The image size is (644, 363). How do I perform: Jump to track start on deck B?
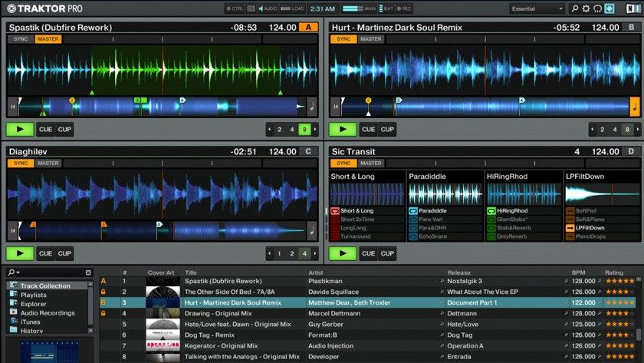[x=336, y=107]
